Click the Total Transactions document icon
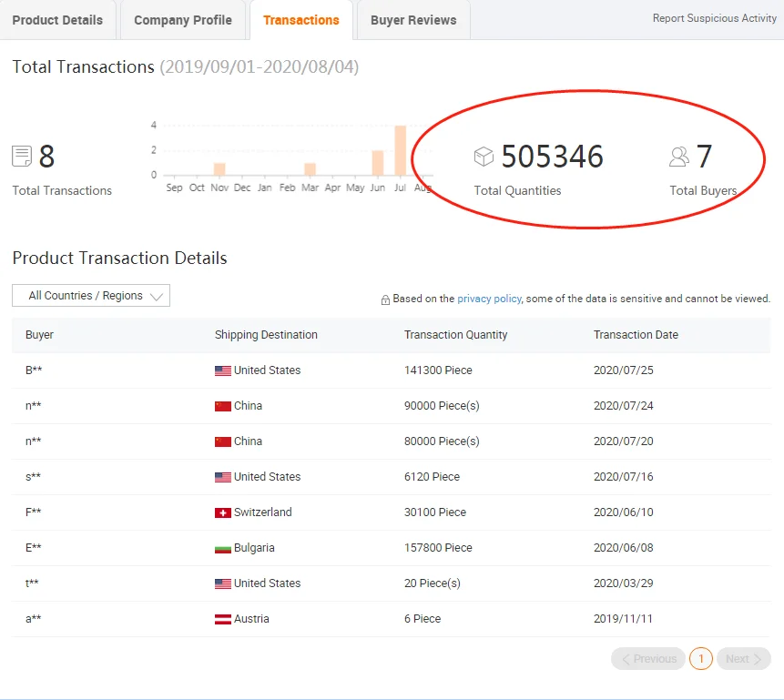 pyautogui.click(x=22, y=157)
